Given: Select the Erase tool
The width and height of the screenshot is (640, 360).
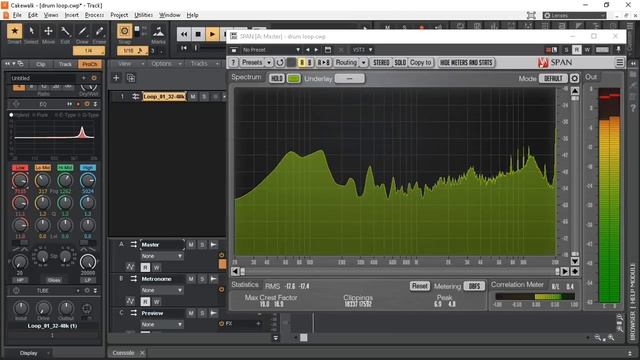Looking at the screenshot, I should 99,31.
